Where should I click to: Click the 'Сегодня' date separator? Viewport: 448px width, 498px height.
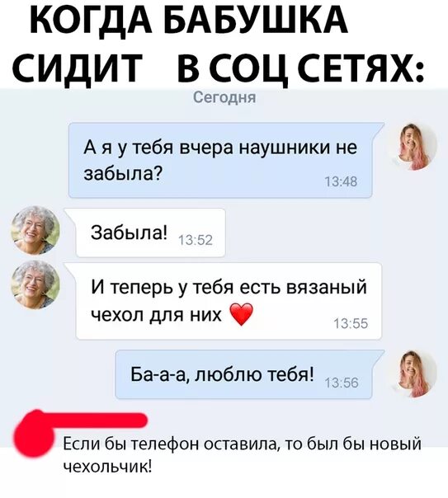point(224,97)
